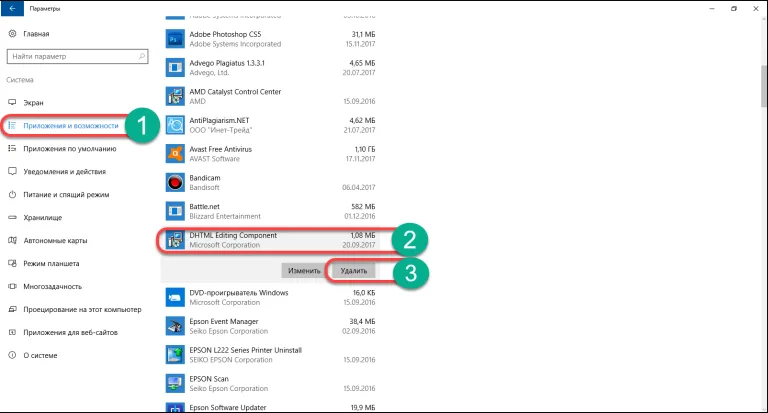This screenshot has width=768, height=413.
Task: Click the gear icon beside Главная
Action: pyautogui.click(x=12, y=34)
